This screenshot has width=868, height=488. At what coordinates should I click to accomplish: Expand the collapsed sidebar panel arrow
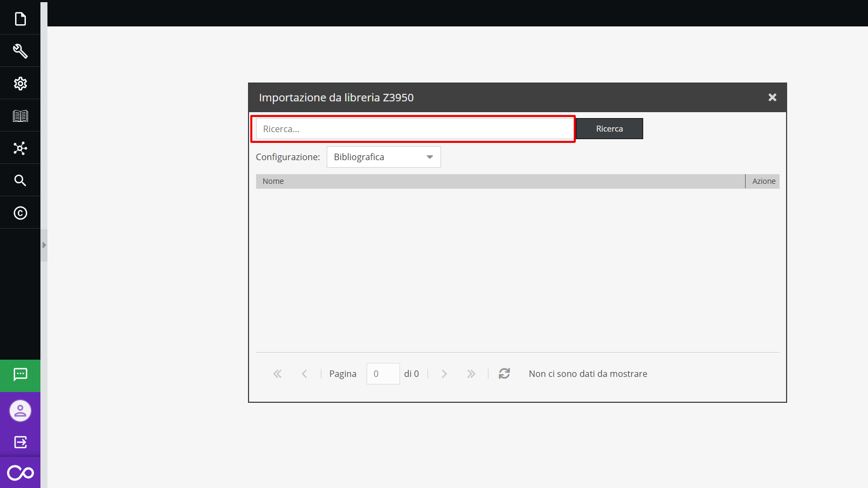tap(44, 245)
